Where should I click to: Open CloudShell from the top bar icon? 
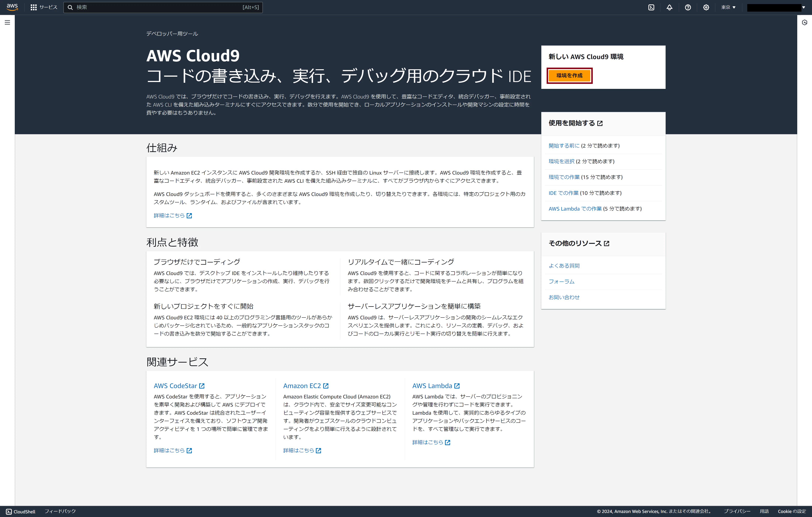[x=651, y=7]
